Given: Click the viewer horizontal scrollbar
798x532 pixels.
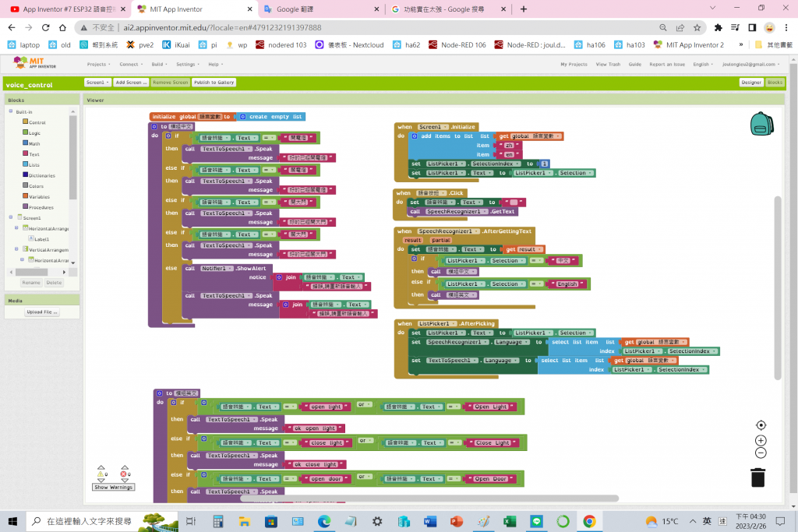Looking at the screenshot, I should 429,499.
